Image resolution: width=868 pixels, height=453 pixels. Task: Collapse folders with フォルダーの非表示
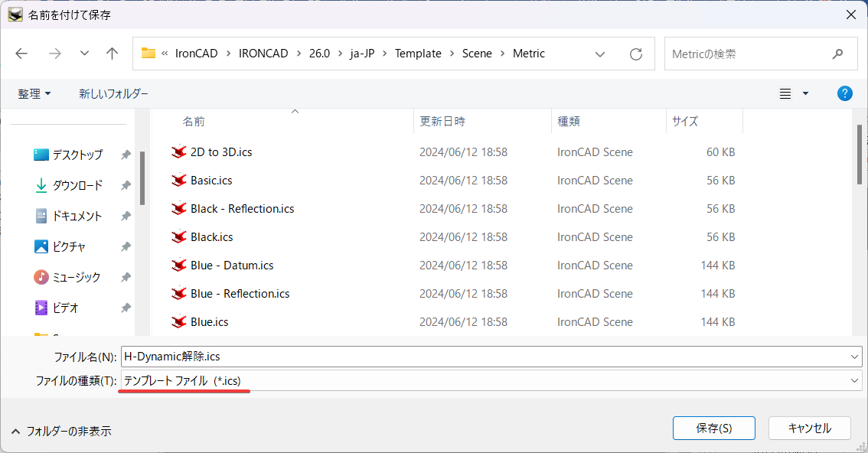61,431
